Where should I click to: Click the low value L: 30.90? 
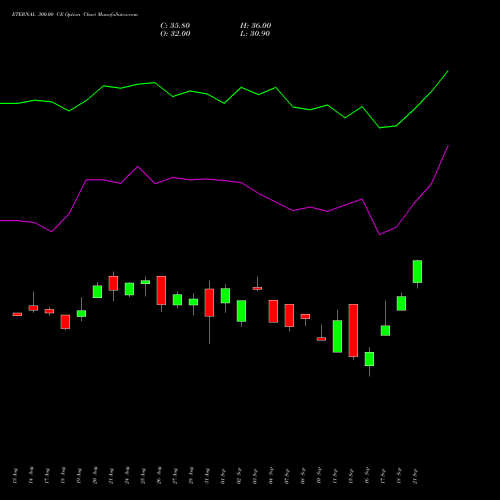[x=255, y=34]
